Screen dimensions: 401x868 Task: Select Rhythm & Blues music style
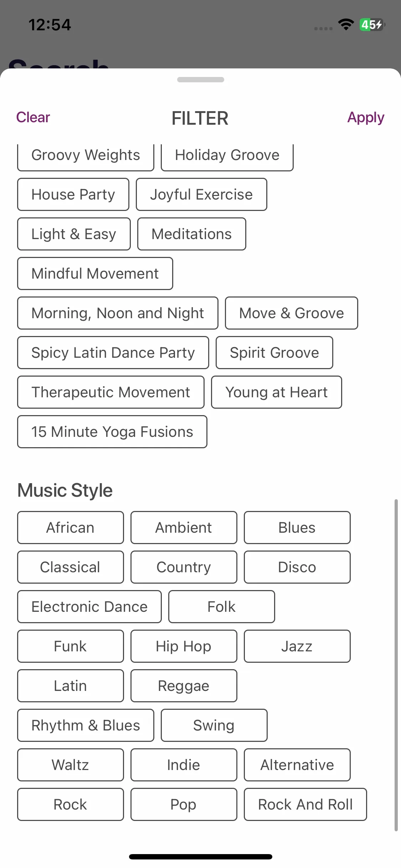(x=86, y=725)
